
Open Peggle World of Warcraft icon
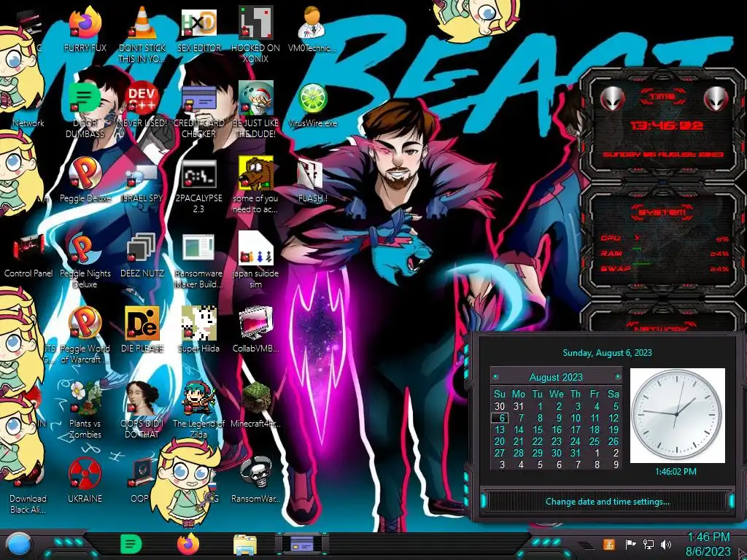coord(85,324)
